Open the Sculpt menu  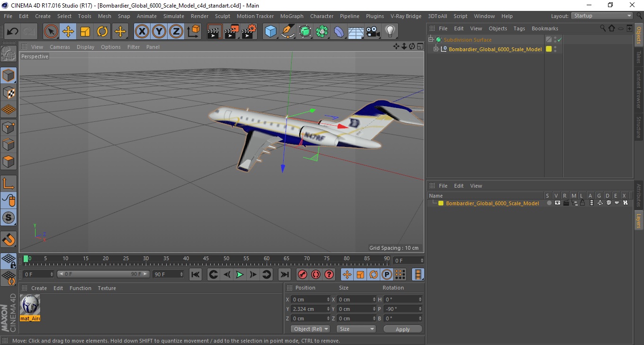(222, 16)
